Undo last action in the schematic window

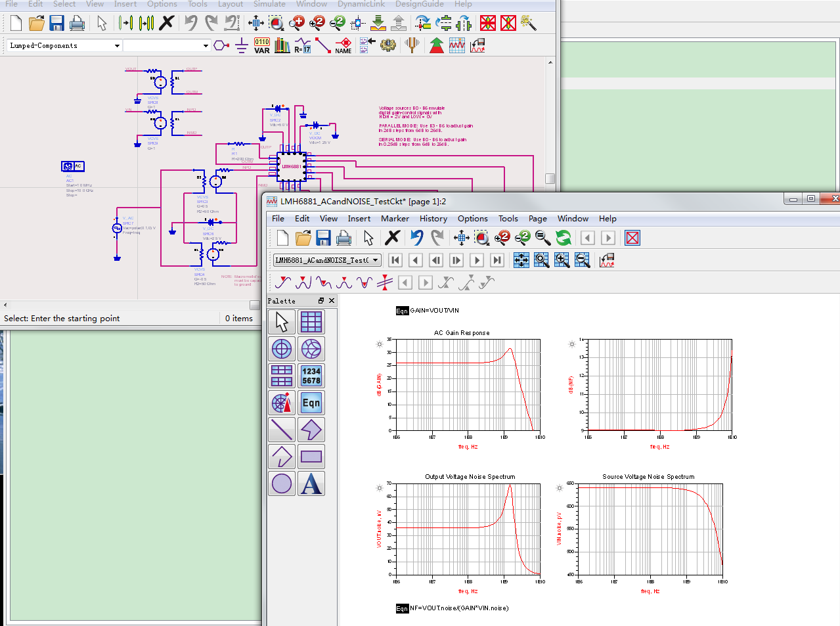(x=190, y=23)
